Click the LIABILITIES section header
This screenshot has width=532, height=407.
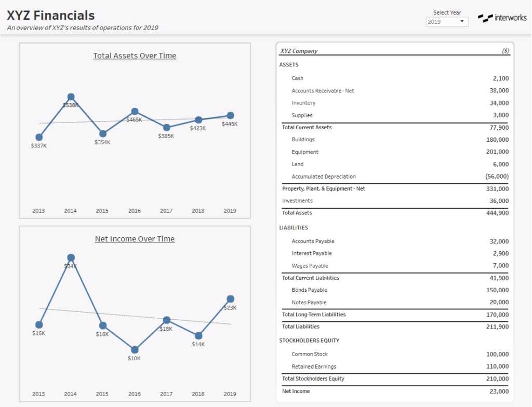[x=294, y=227]
